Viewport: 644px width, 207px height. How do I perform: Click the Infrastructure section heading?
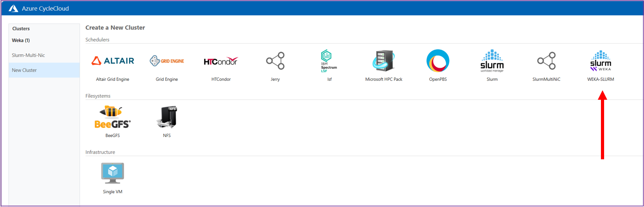(100, 152)
